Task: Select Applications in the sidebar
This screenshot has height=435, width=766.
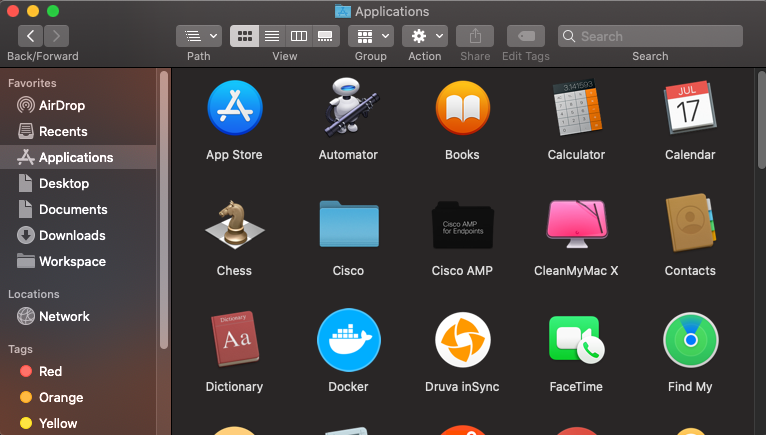Action: point(78,157)
